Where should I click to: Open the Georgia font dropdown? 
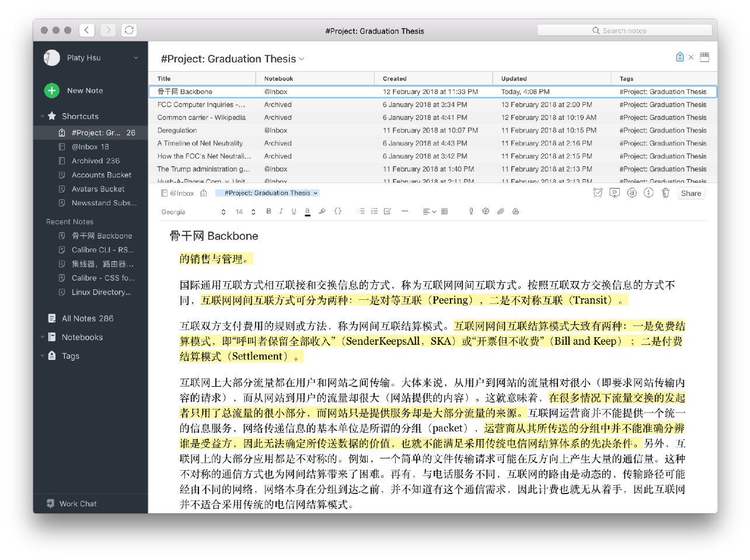click(193, 212)
